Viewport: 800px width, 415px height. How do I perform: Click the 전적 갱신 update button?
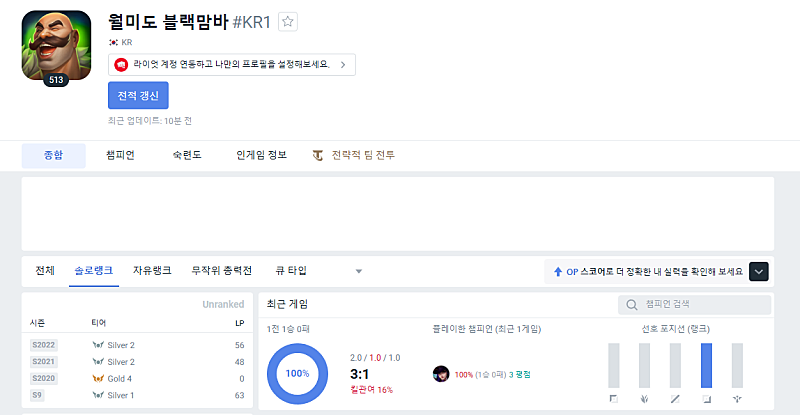[138, 95]
